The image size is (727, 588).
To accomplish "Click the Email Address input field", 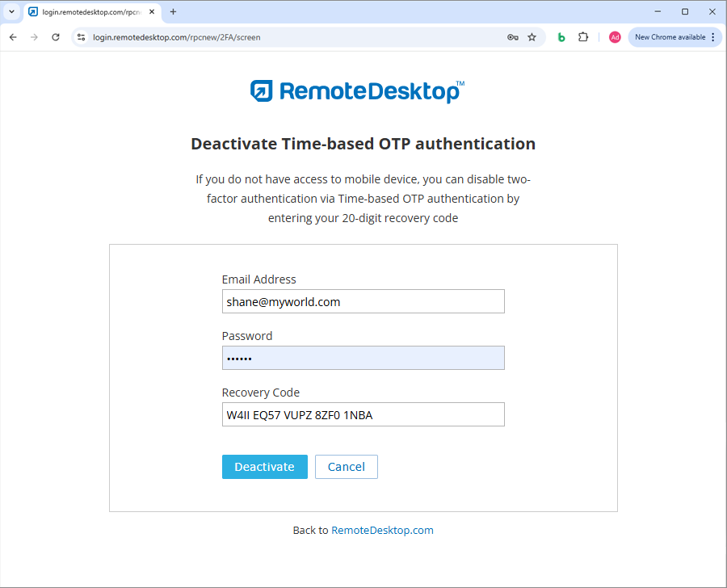I will point(363,301).
